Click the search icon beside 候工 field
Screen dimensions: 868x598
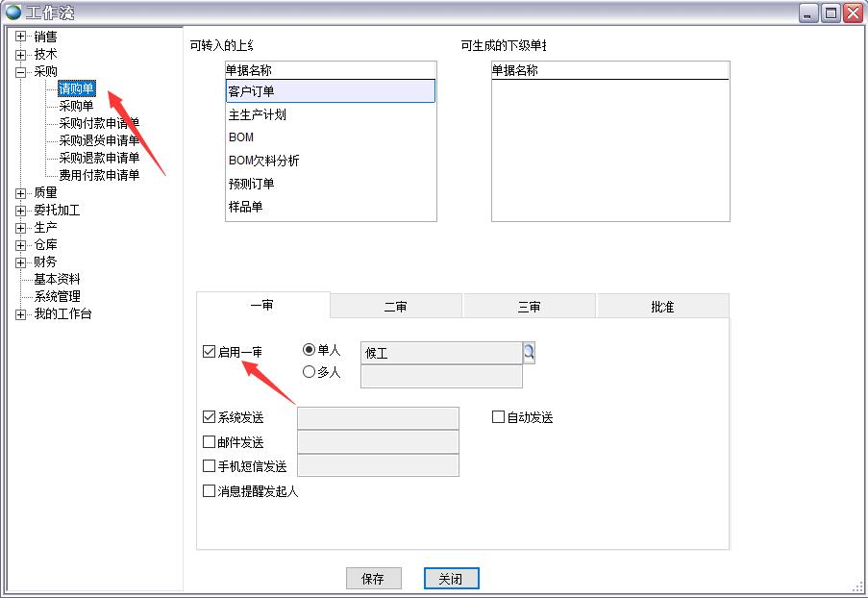[529, 353]
